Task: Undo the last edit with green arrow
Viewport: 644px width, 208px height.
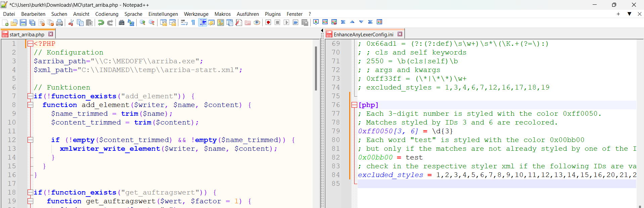Action: 101,23
